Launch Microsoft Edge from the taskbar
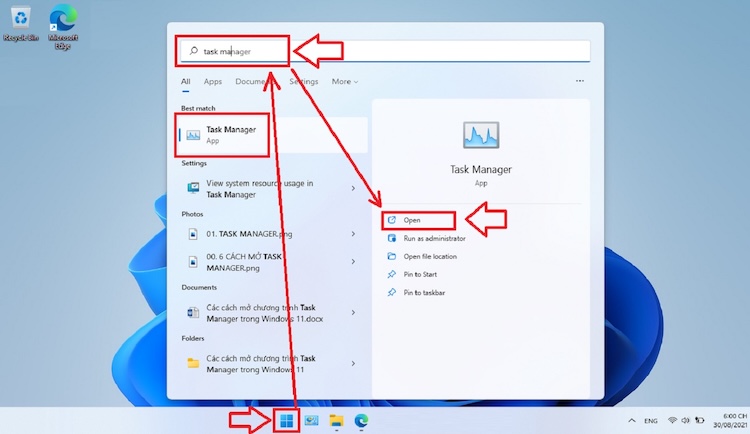This screenshot has width=750, height=434. click(361, 420)
